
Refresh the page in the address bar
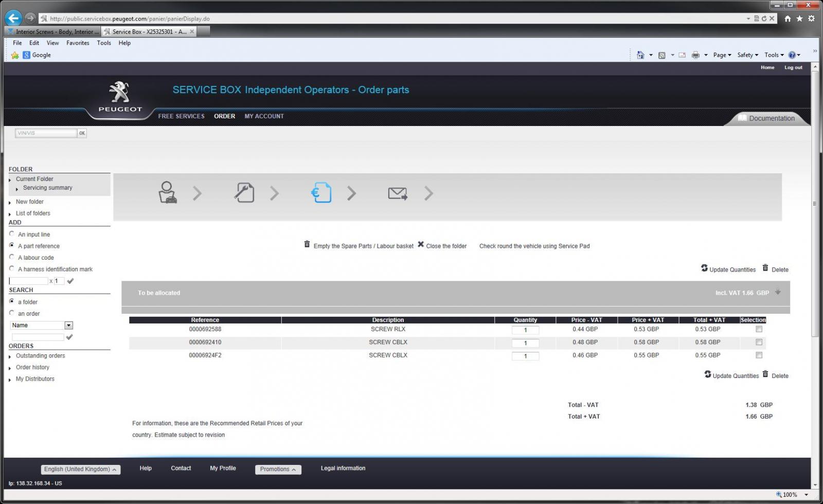point(764,19)
